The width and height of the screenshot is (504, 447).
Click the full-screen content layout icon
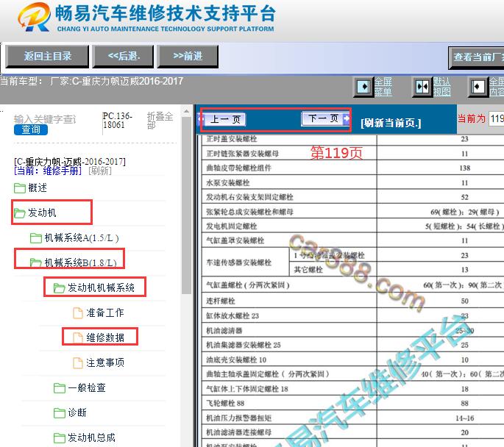pos(478,87)
